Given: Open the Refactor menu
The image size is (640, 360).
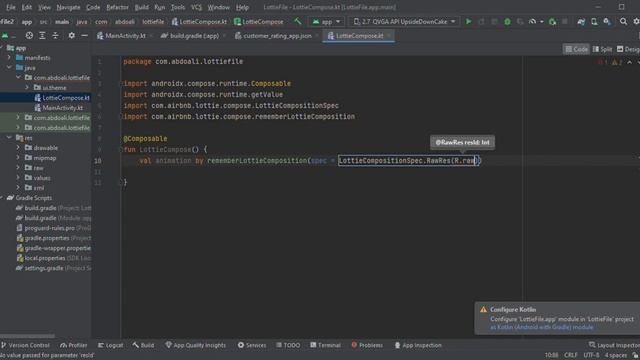Looking at the screenshot, I should [117, 7].
